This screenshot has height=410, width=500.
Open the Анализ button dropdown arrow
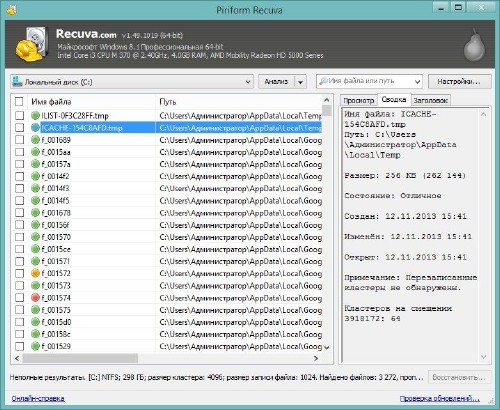coord(300,82)
